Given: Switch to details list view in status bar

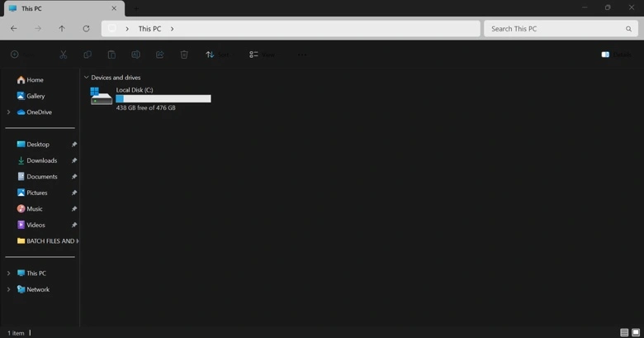Looking at the screenshot, I should click(624, 333).
